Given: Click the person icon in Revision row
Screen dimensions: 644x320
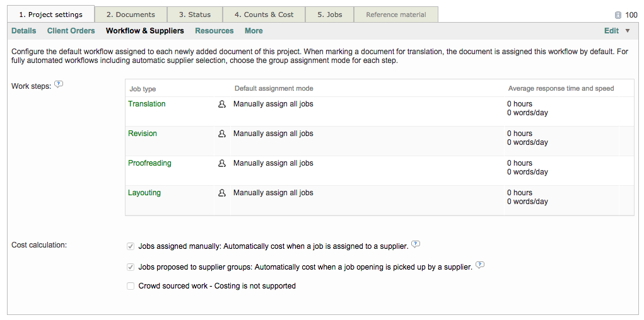Looking at the screenshot, I should pos(222,134).
